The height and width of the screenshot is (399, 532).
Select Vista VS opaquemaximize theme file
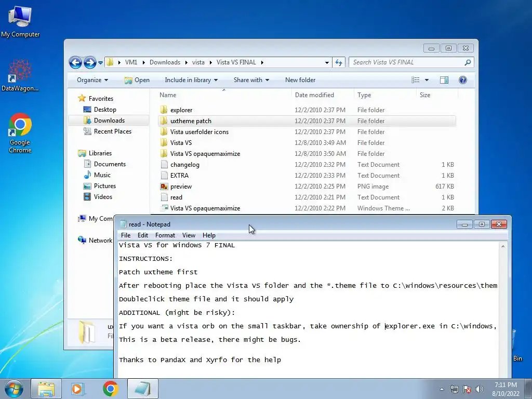307,208
